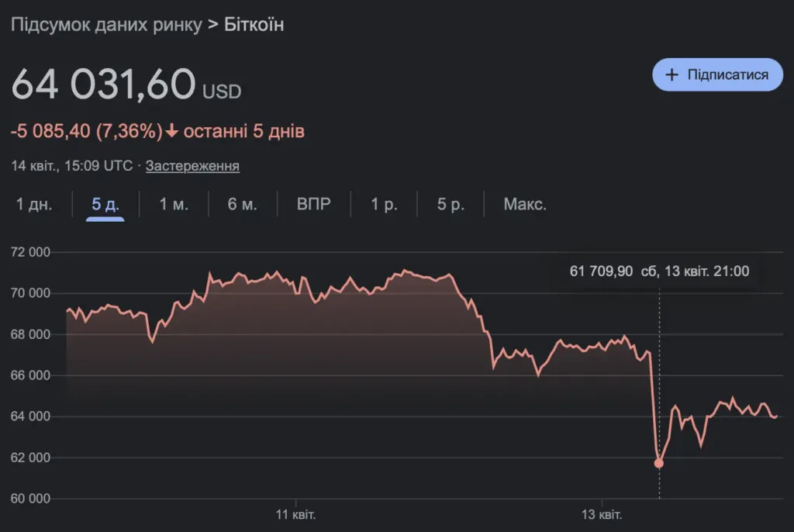The width and height of the screenshot is (794, 532).
Task: Click the Біткоїн breadcrumb title
Action: (x=254, y=25)
